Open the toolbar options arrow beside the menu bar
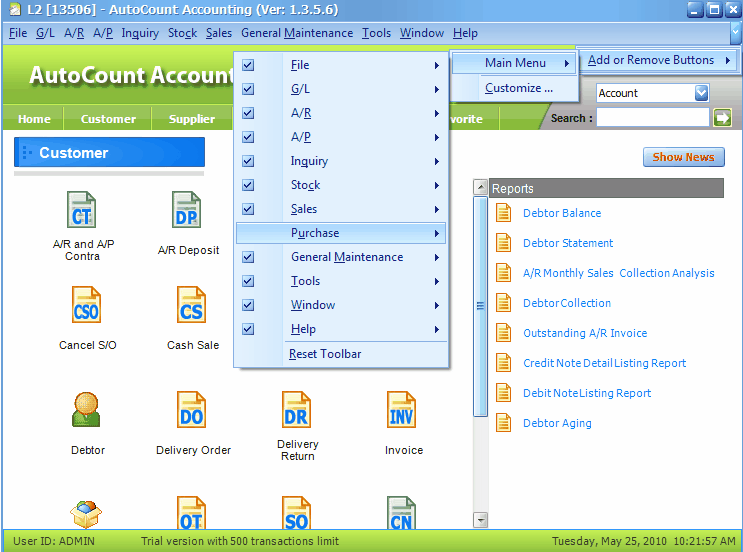The height and width of the screenshot is (552, 743). coord(735,33)
